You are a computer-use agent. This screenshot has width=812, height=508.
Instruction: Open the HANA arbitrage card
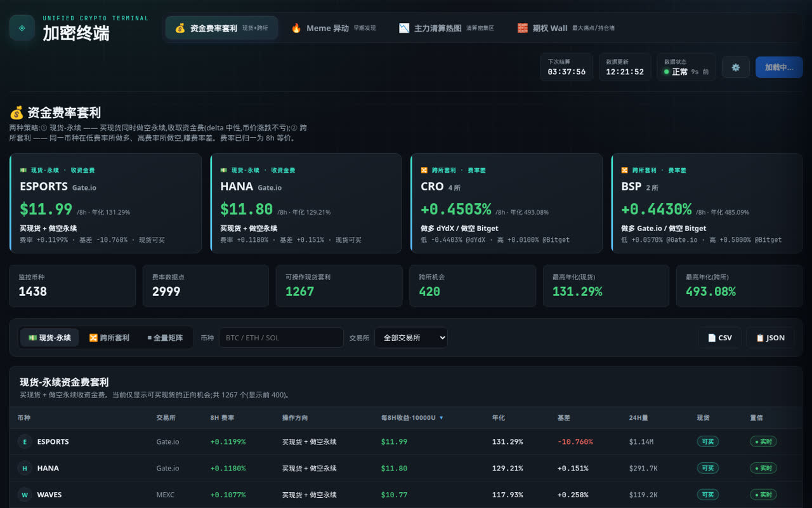[306, 203]
